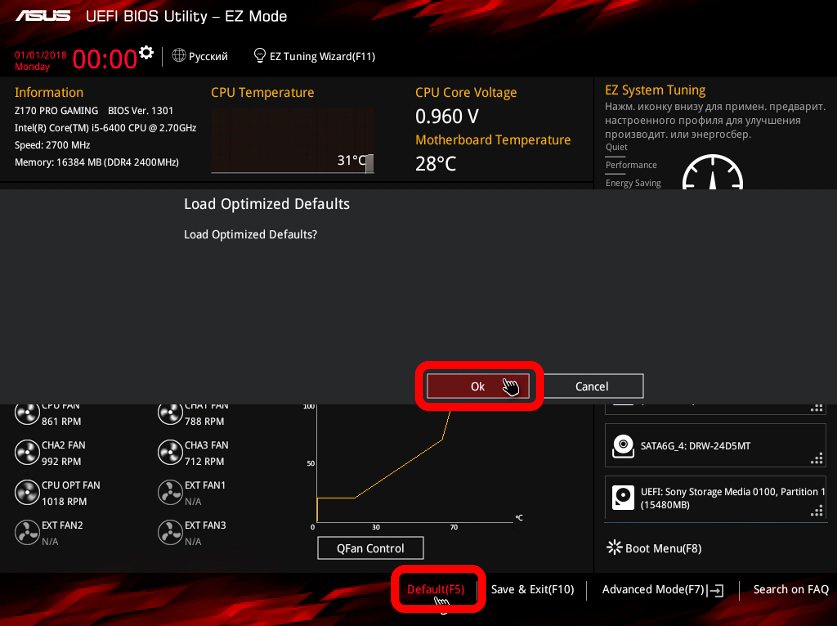Click the Motherboard Temperature value 28°C
The height and width of the screenshot is (626, 837).
click(436, 164)
